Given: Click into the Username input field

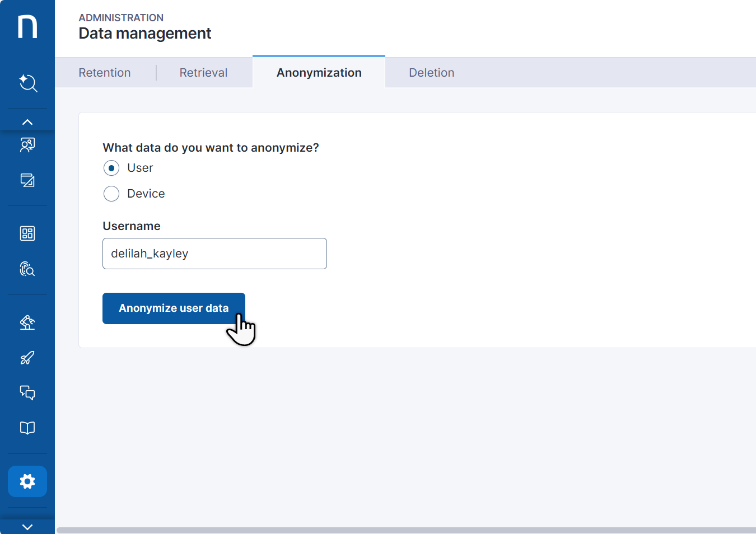Looking at the screenshot, I should pos(214,254).
